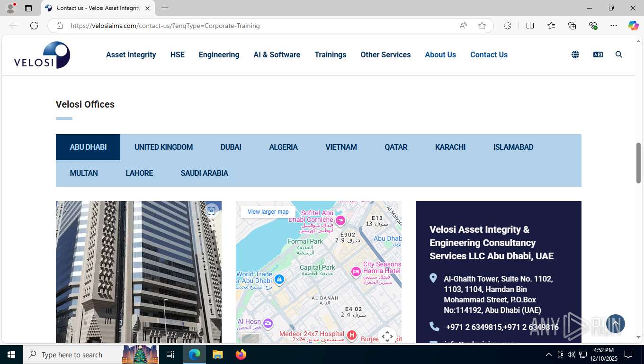Open the Trainings menu
This screenshot has width=644, height=364.
point(331,55)
